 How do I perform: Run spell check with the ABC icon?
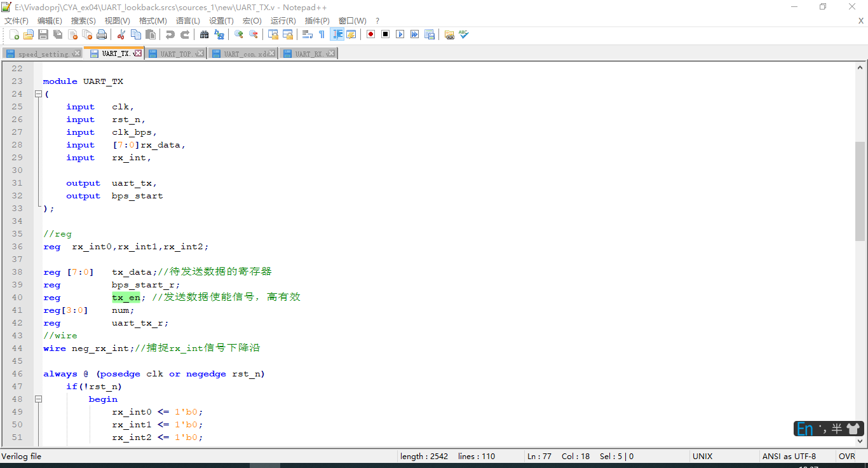[463, 34]
